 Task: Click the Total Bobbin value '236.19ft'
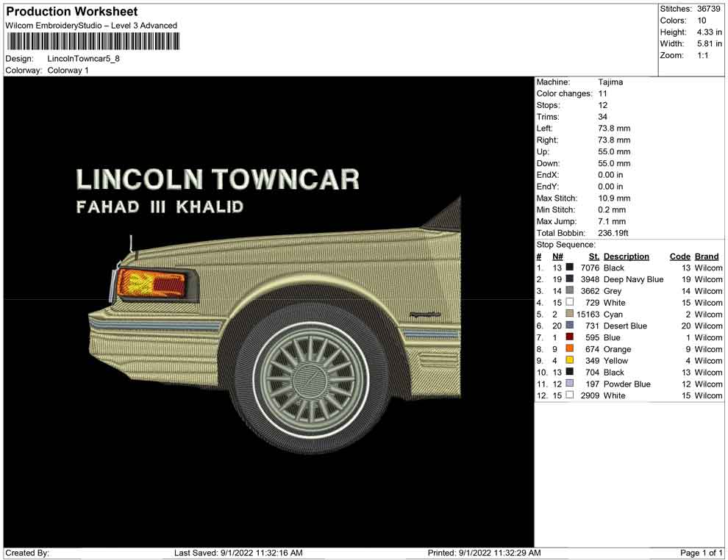click(613, 233)
